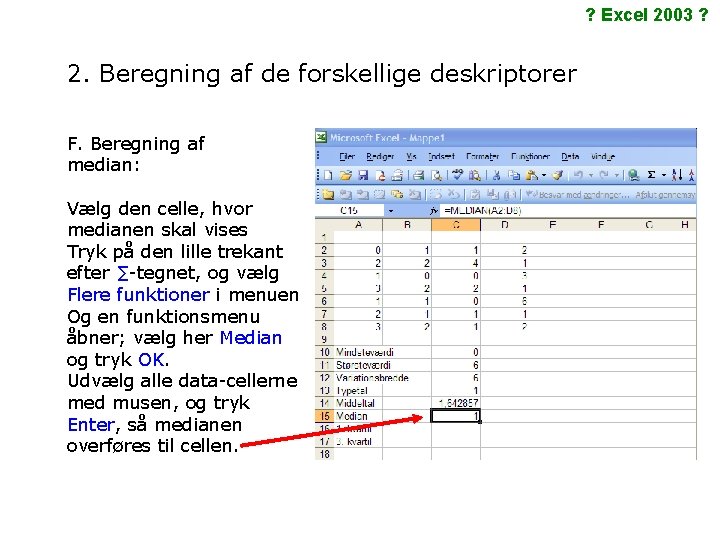Click the Save floppy disk icon
Screen dimensions: 720x540
click(x=363, y=175)
